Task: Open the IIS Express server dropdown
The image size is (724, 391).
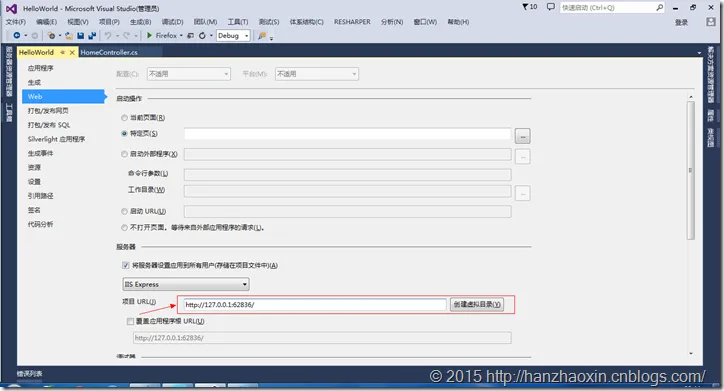Action: click(x=186, y=284)
